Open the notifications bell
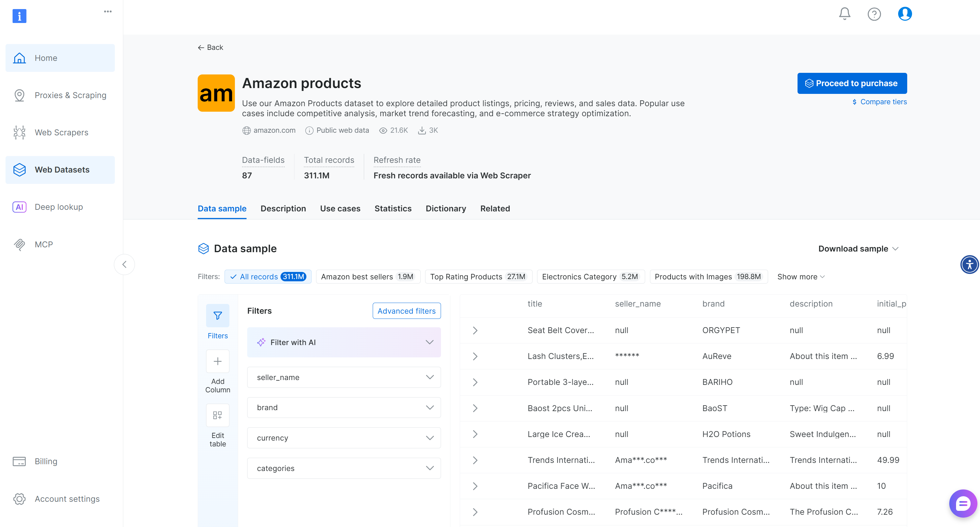Viewport: 980px width, 527px height. click(844, 14)
